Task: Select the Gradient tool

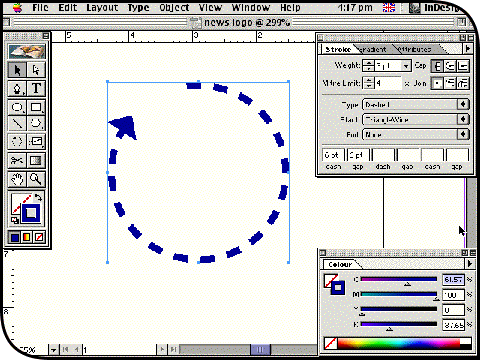Action: click(x=36, y=161)
